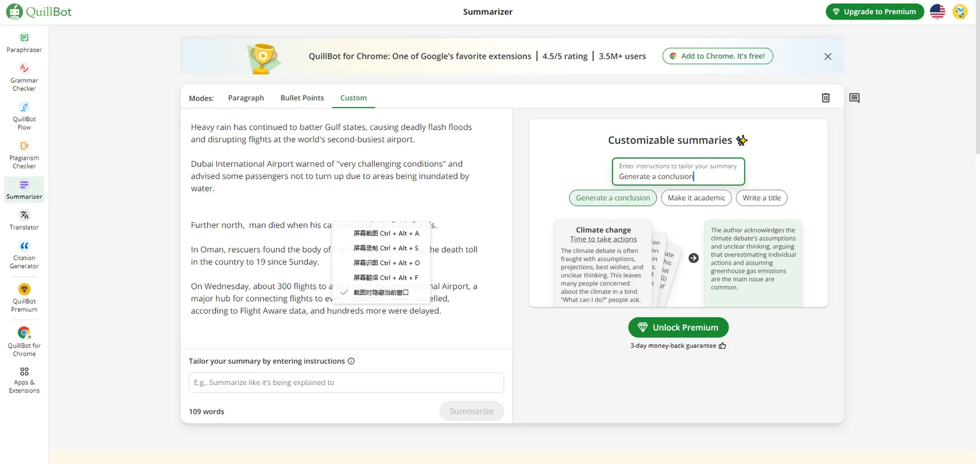Open Apps & Extensions in the sidebar

(x=24, y=380)
